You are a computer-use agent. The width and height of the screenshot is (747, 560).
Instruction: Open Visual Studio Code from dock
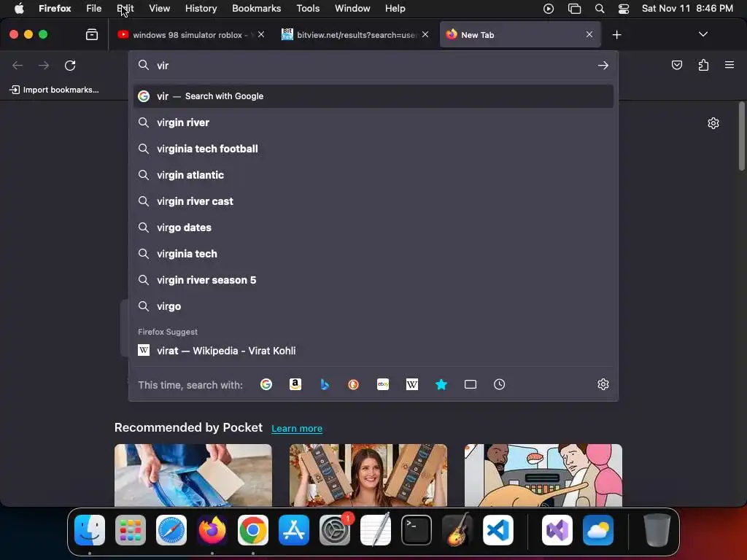pos(498,529)
